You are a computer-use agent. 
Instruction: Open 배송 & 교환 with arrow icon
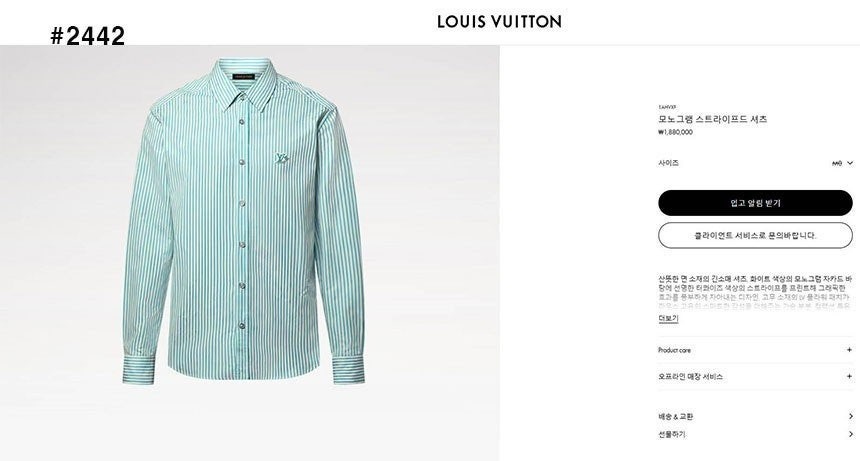click(x=850, y=417)
